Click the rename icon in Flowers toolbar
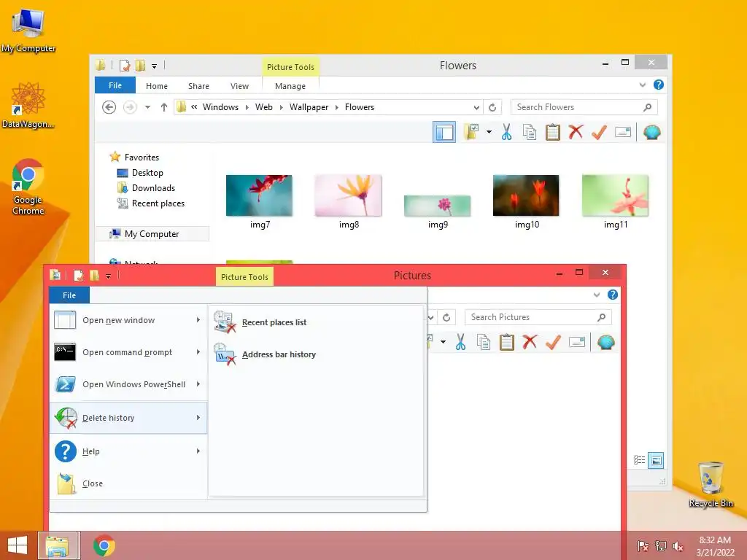Screen dimensions: 747x560 click(x=623, y=132)
